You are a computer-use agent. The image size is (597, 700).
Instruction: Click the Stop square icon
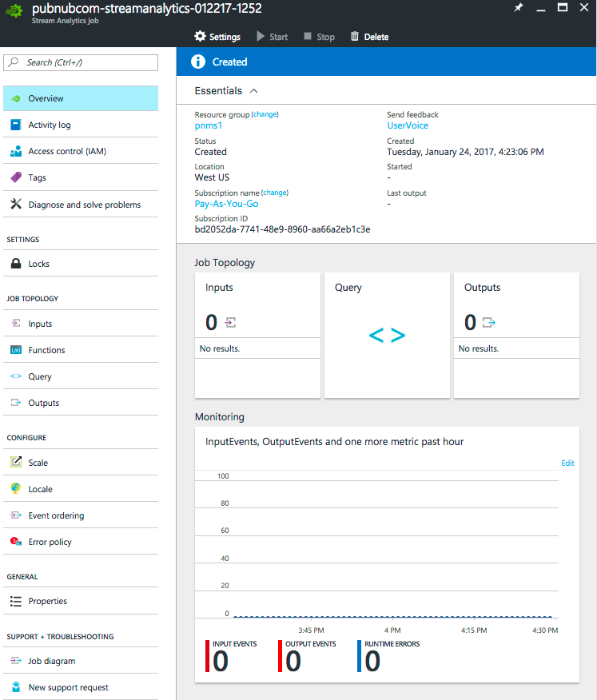coord(308,36)
